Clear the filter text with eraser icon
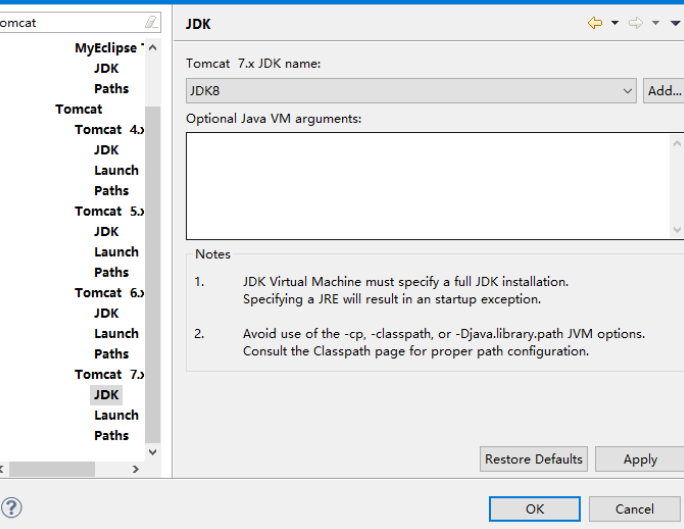 click(151, 22)
